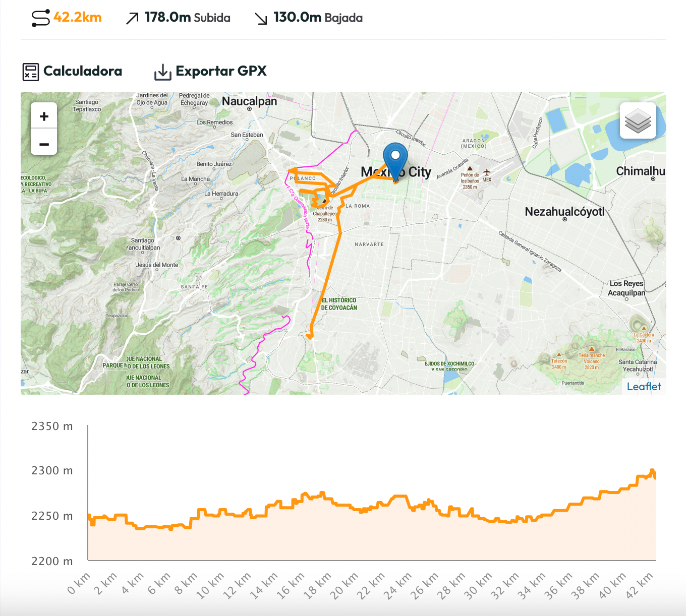Click the ascent arrow icon
The height and width of the screenshot is (616, 686).
pyautogui.click(x=132, y=19)
